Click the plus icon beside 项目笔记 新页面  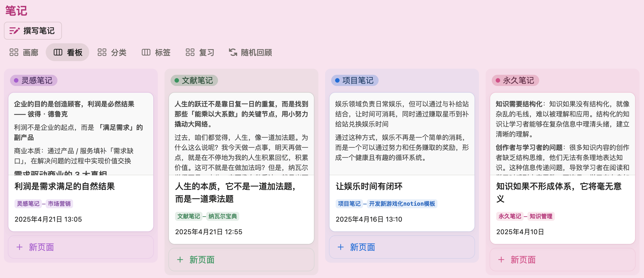[x=341, y=247]
